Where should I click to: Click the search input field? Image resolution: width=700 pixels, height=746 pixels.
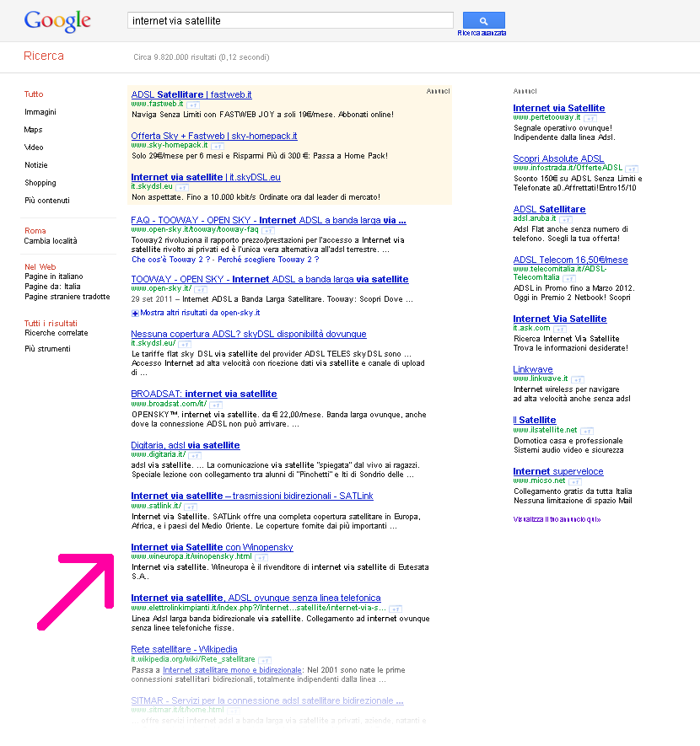click(289, 20)
